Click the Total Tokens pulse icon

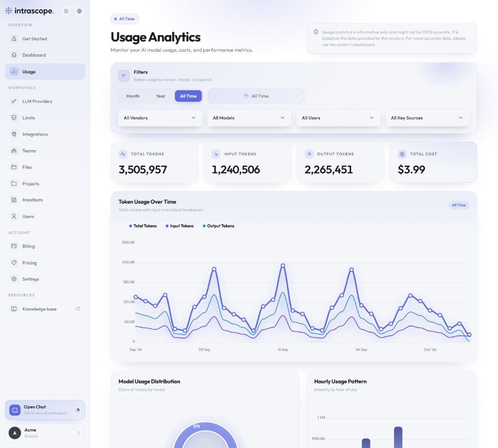point(123,154)
